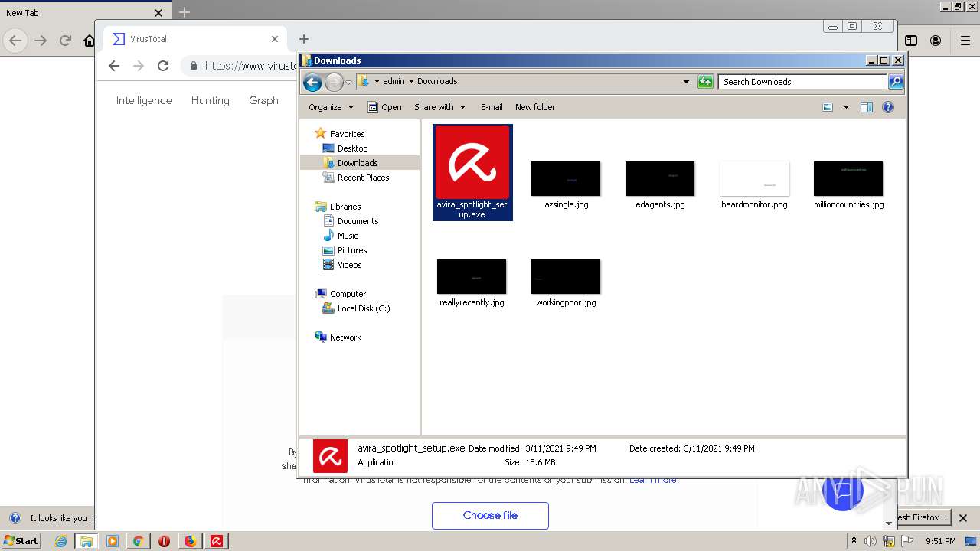980x551 pixels.
Task: Open Firefox hamburger menu
Action: coord(965,41)
